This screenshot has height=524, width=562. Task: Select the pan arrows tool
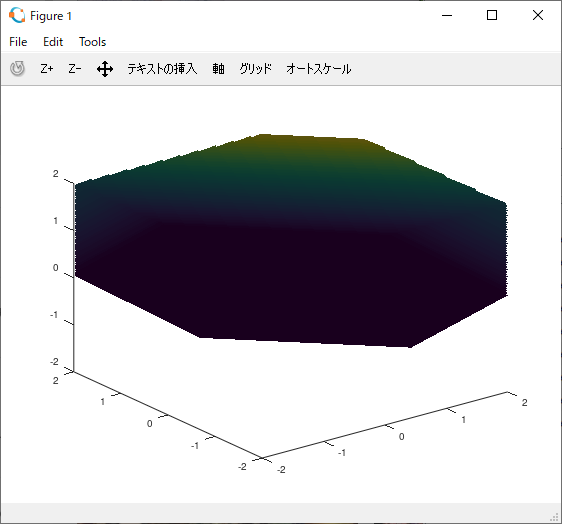[105, 69]
